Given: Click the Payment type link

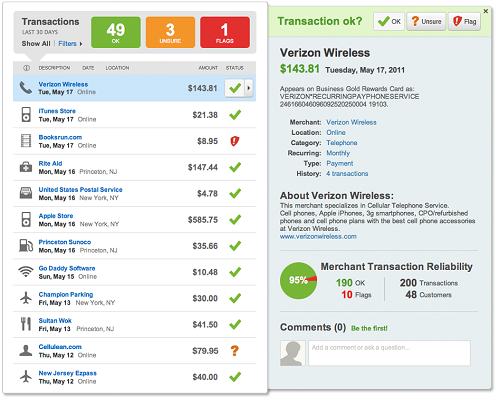Looking at the screenshot, I should point(340,163).
